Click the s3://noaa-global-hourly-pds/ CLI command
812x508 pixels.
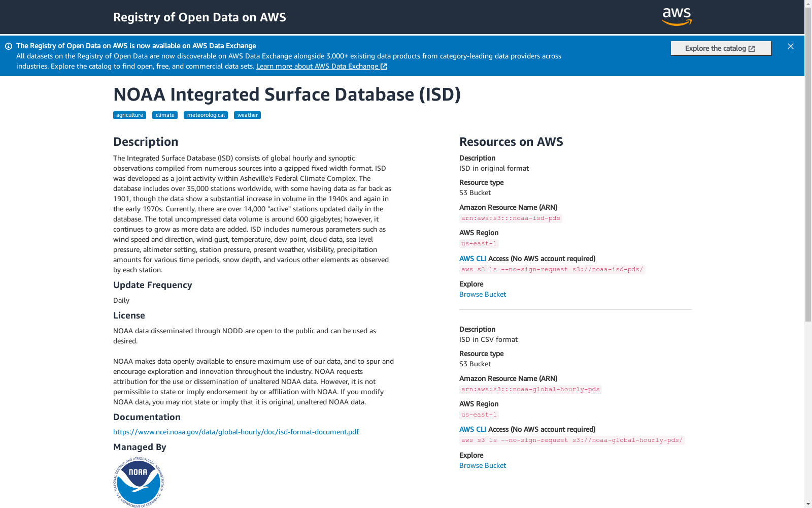point(572,440)
